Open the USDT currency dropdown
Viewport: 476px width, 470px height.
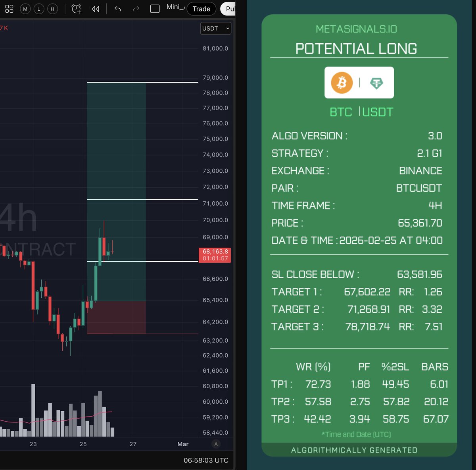pyautogui.click(x=216, y=28)
